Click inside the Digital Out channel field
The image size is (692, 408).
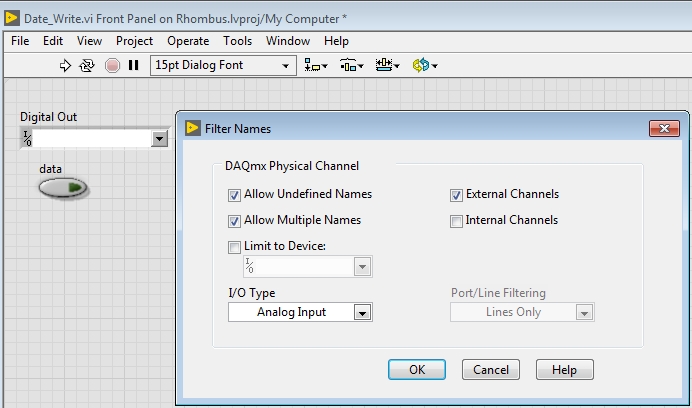point(91,139)
